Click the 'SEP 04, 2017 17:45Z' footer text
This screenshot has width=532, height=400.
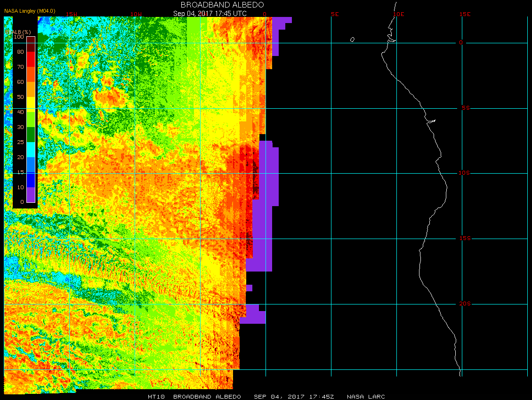(294, 397)
